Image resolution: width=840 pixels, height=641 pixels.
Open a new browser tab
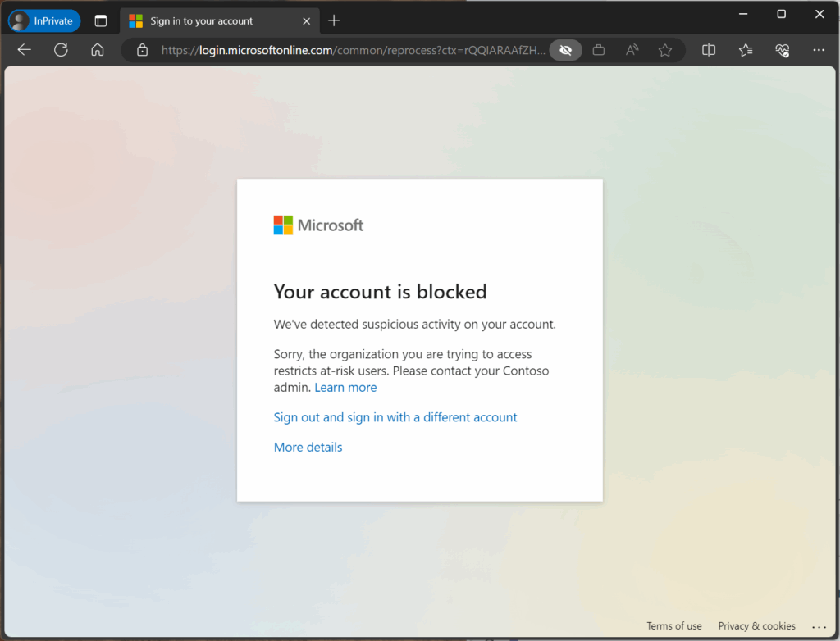tap(333, 20)
